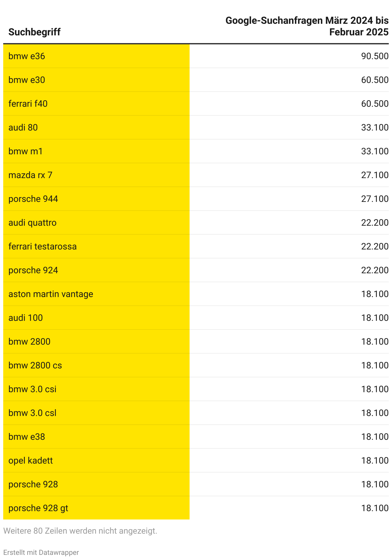This screenshot has height=560, width=392.
Task: Show the further 80 hidden rows
Action: (80, 531)
